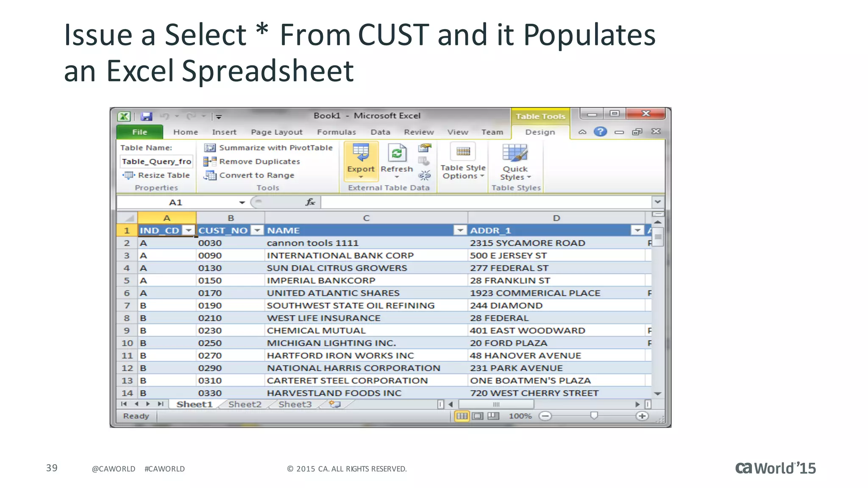
Task: Switch to the Home ribbon tab
Action: point(186,132)
